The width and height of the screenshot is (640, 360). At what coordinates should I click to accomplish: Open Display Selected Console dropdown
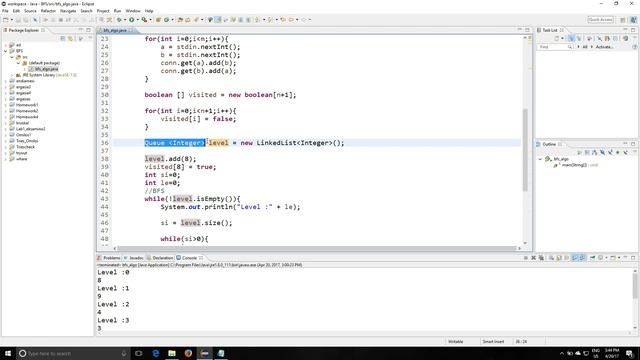(607, 258)
